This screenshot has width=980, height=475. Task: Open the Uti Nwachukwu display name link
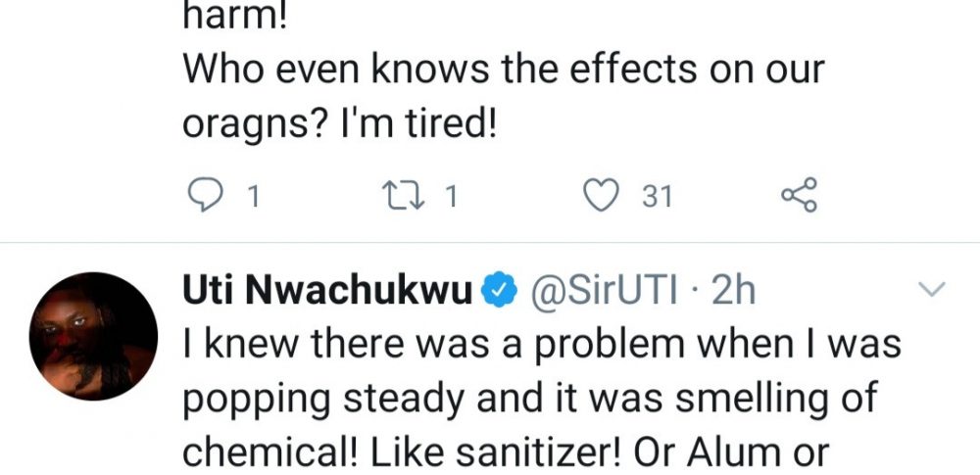pyautogui.click(x=328, y=290)
